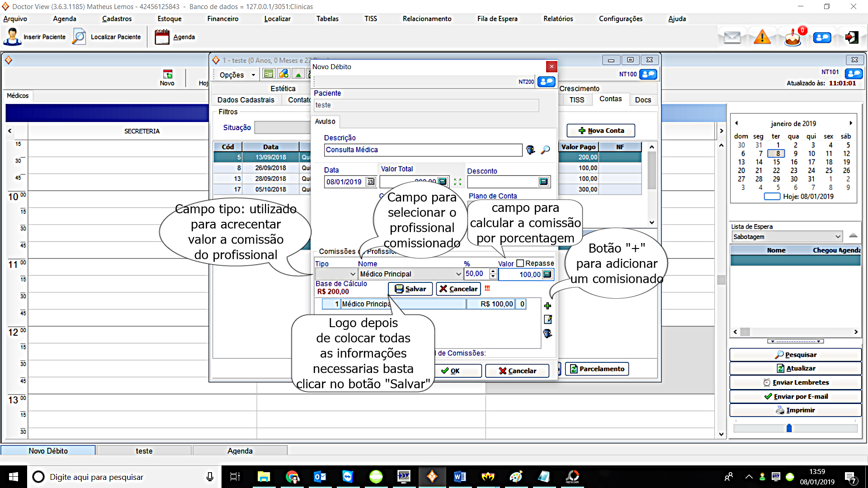The width and height of the screenshot is (868, 488).
Task: Increase percentage with the spinner up arrow
Action: point(493,271)
